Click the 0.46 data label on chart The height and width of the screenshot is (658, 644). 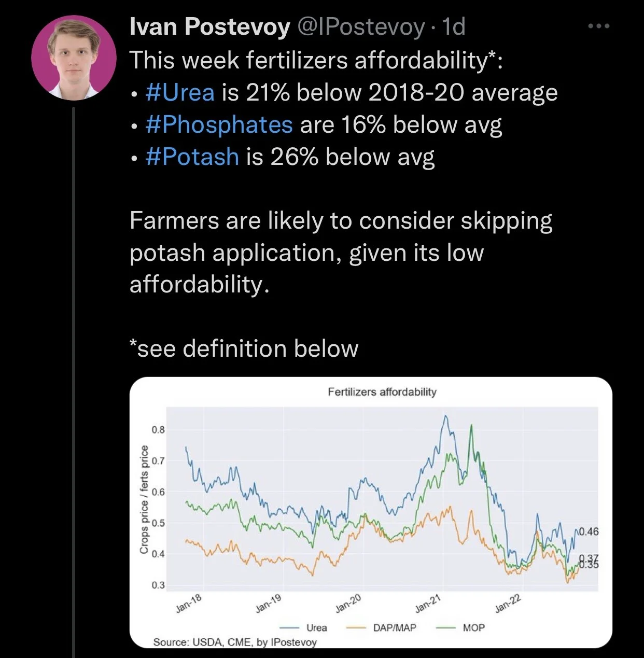click(589, 531)
